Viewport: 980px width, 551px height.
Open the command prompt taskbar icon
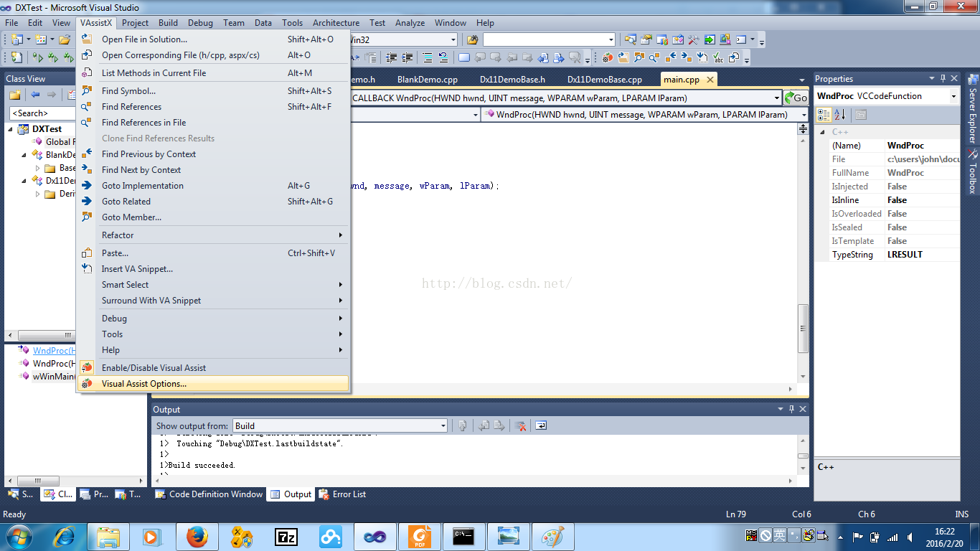click(x=463, y=536)
